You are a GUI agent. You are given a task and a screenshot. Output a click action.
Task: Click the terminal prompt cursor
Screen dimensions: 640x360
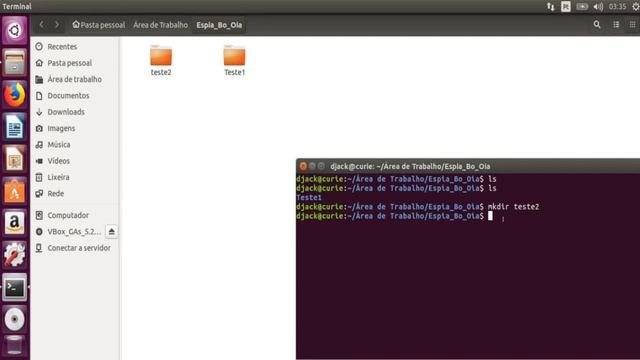click(490, 216)
